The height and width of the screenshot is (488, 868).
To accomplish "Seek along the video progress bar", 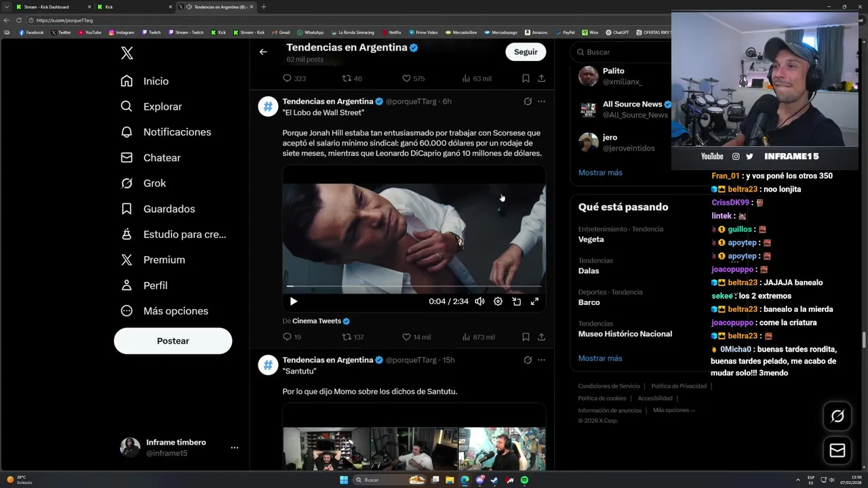I will pos(414,287).
